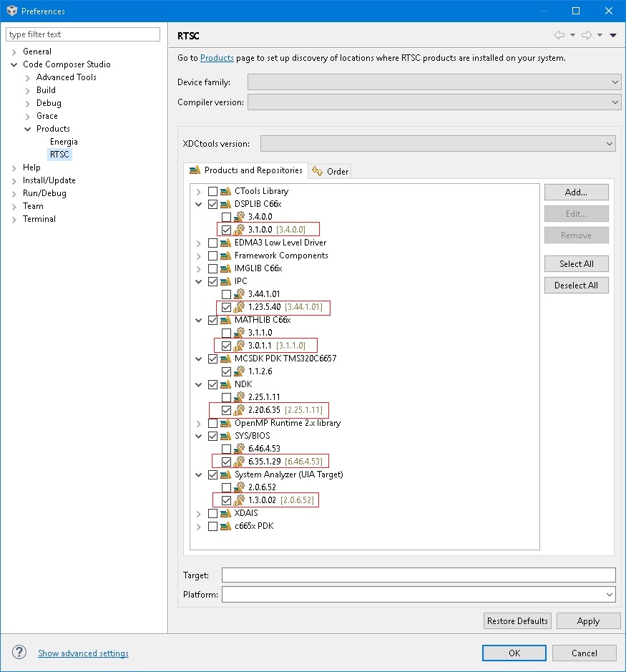Viewport: 626px width, 672px height.
Task: Uncheck MCSDK PDK TMS320C6657
Action: (x=212, y=359)
